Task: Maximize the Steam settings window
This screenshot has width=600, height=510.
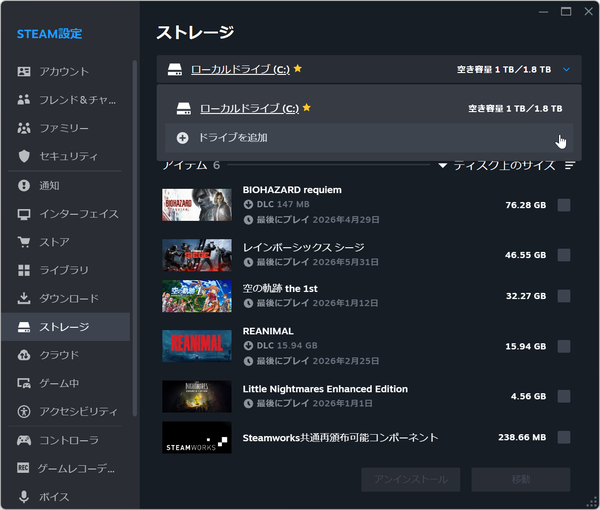Action: pyautogui.click(x=566, y=11)
